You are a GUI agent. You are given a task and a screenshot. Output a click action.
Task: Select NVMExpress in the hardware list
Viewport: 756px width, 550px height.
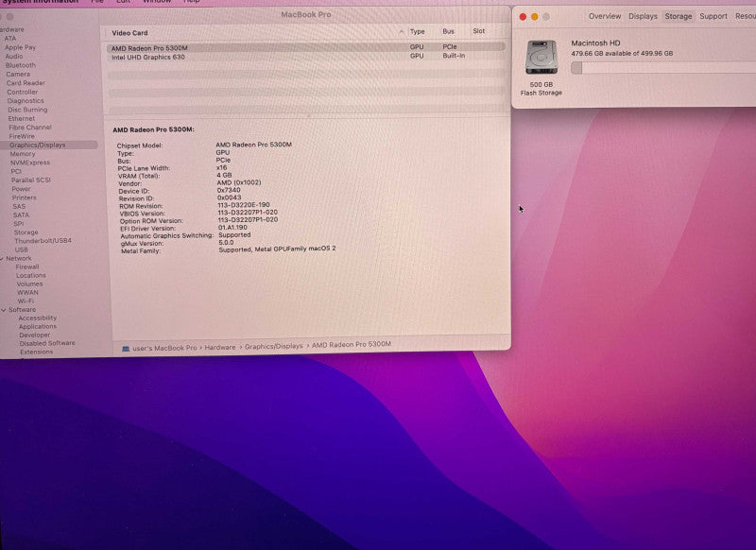(x=30, y=163)
